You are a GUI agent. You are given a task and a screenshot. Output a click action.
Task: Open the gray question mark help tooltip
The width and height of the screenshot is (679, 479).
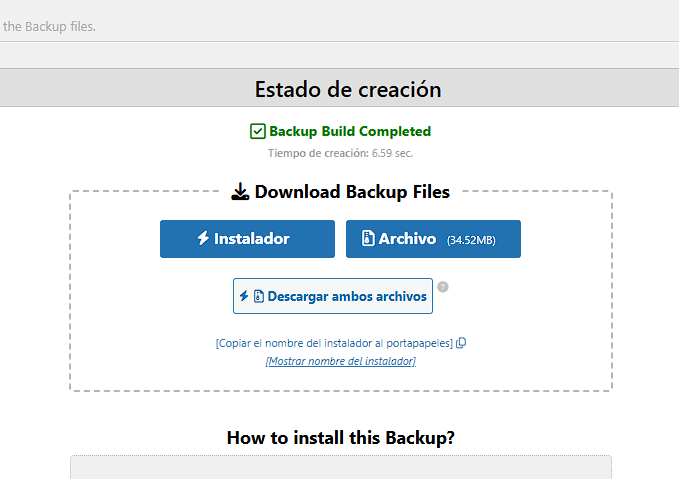(x=443, y=287)
